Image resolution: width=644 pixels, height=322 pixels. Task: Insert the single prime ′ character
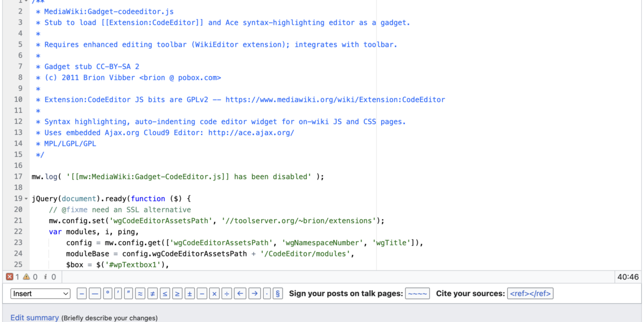[118, 294]
